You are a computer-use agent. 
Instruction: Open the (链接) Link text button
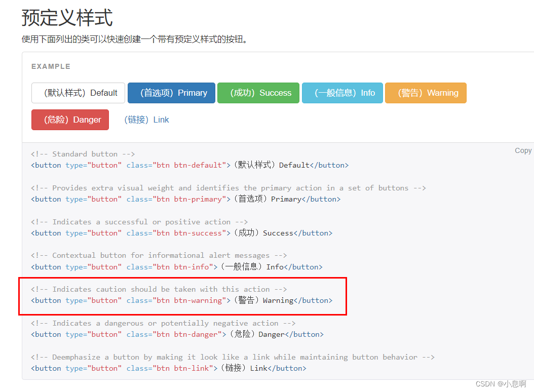click(146, 120)
